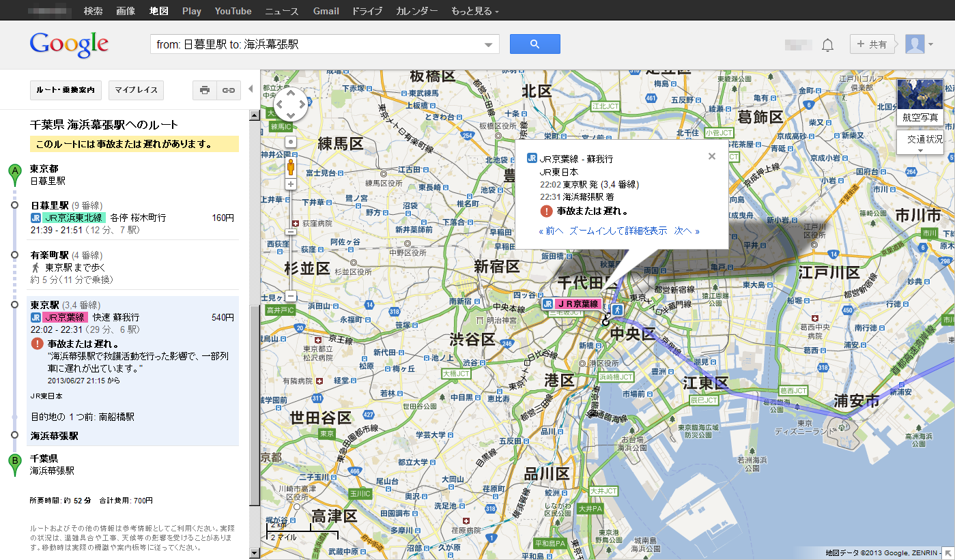Click the map zoom in plus button

291,184
